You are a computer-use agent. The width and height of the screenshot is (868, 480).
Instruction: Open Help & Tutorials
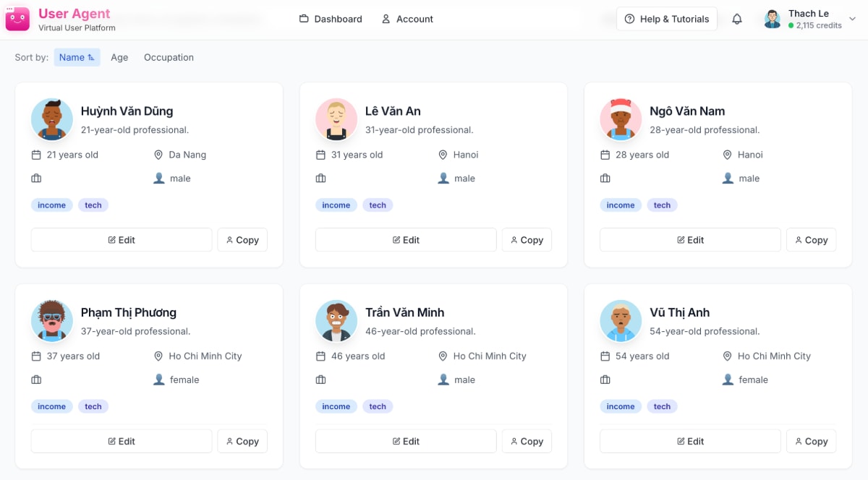(666, 19)
